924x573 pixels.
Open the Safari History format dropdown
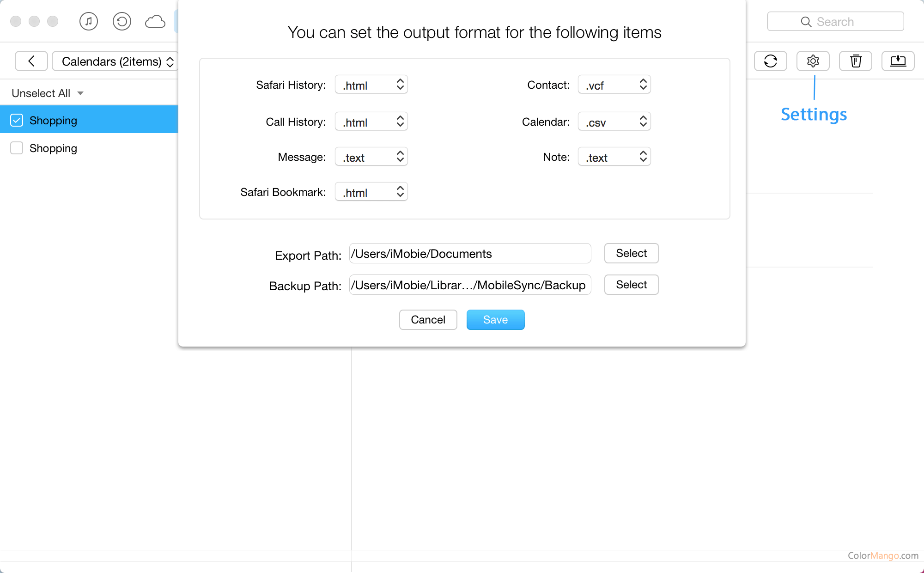[371, 85]
